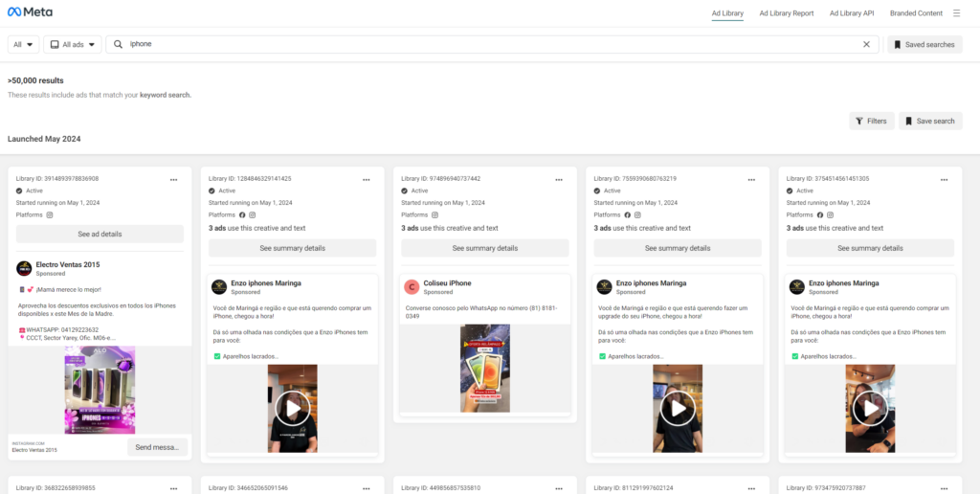Click 'WHATSAPP: 04129223632' text in Electro Ventas ad
Image resolution: width=980 pixels, height=494 pixels.
pyautogui.click(x=62, y=329)
